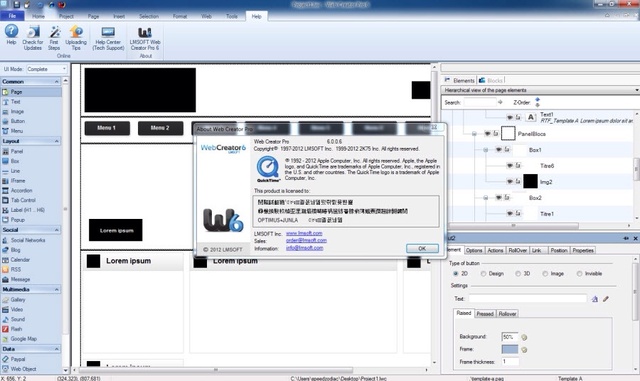Select the Panel layout tool

31,151
